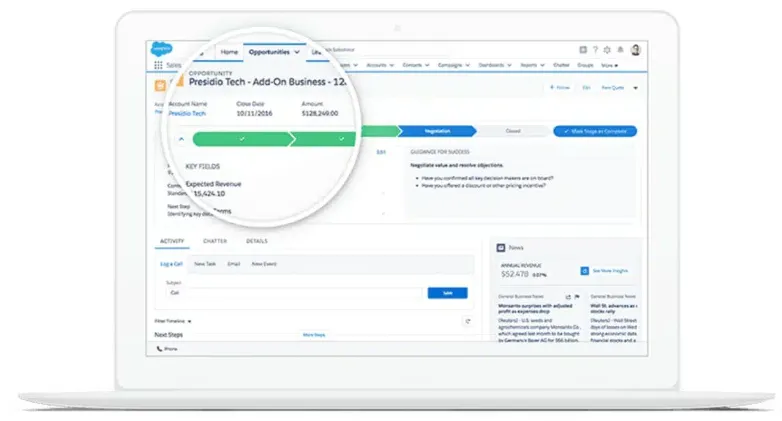Viewport: 782px width, 421px height.
Task: Go to the Home tab
Action: 229,52
